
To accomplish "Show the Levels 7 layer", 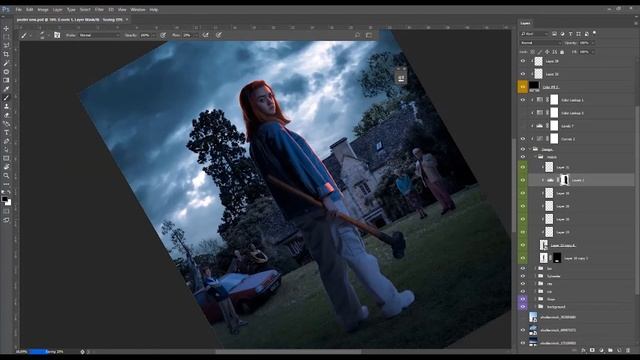I will coord(523,126).
